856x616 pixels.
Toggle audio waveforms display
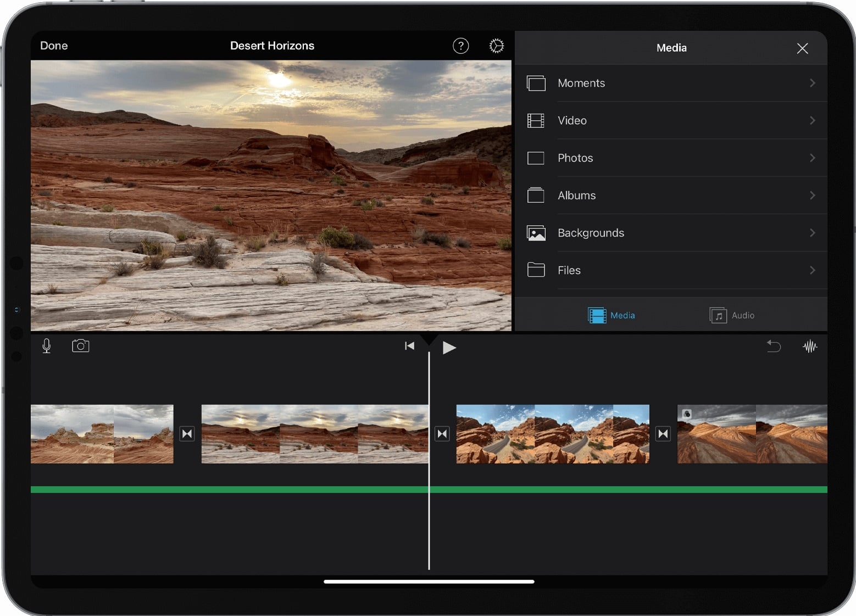point(810,346)
